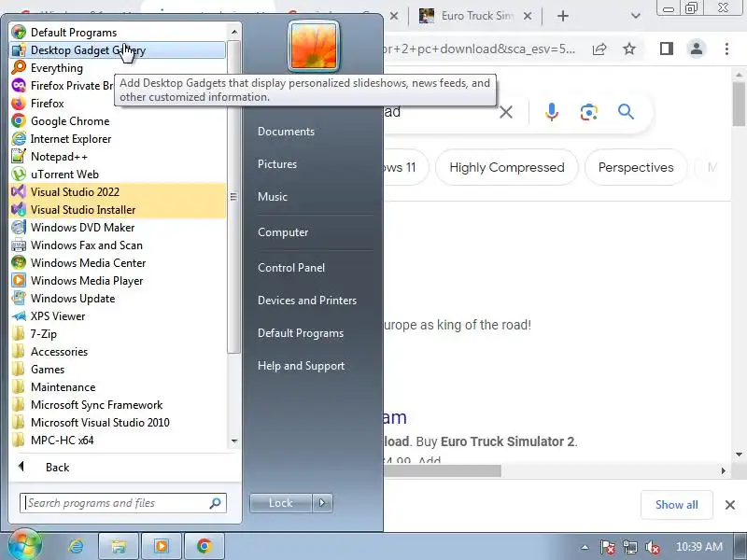The image size is (747, 560).
Task: Open Music from the Start menu
Action: coord(273,197)
